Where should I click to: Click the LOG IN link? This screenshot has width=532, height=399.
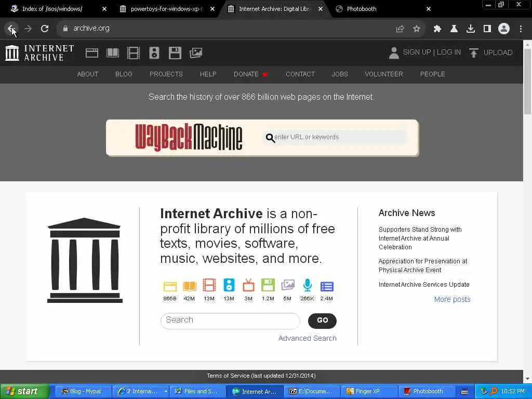[x=449, y=52]
